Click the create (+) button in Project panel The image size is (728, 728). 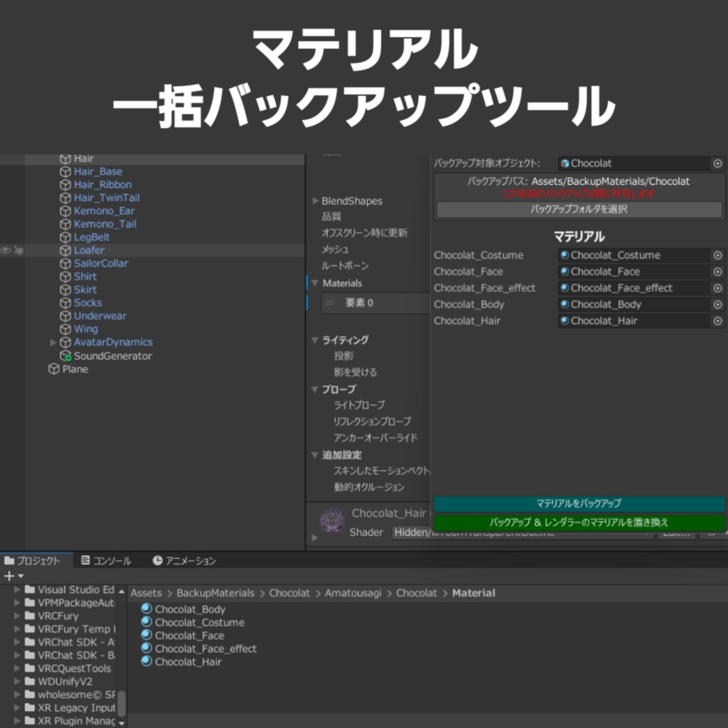[7, 575]
